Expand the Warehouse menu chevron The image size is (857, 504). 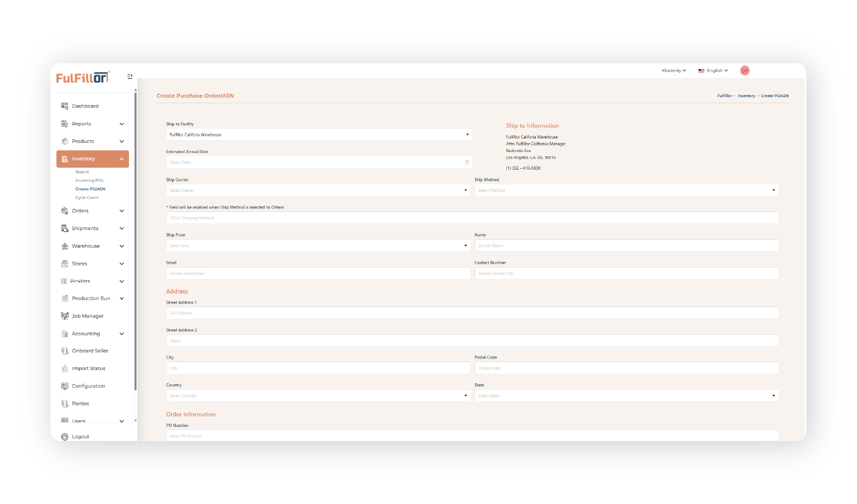pos(121,246)
